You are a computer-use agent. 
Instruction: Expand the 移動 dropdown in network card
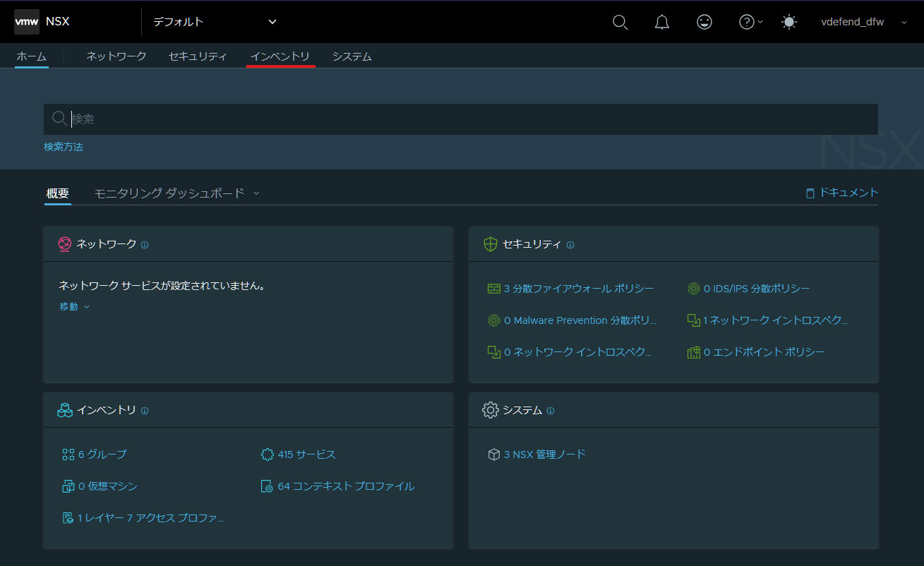[74, 307]
